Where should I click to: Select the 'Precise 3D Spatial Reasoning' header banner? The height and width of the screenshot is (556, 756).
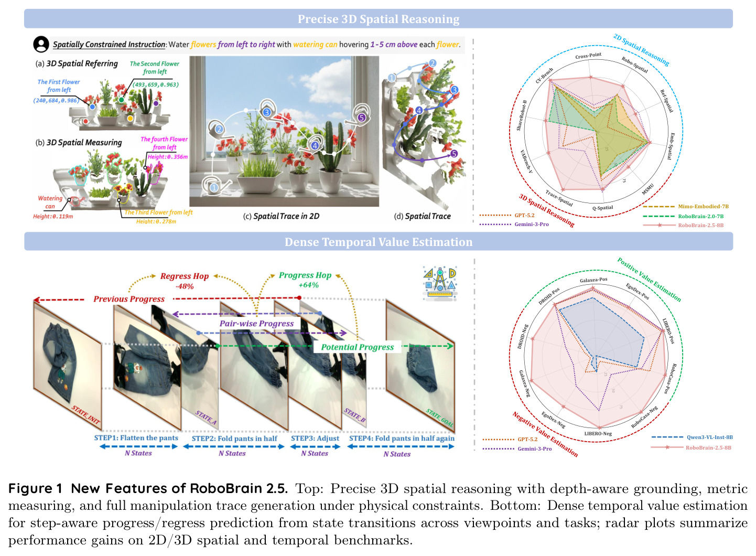coord(379,19)
